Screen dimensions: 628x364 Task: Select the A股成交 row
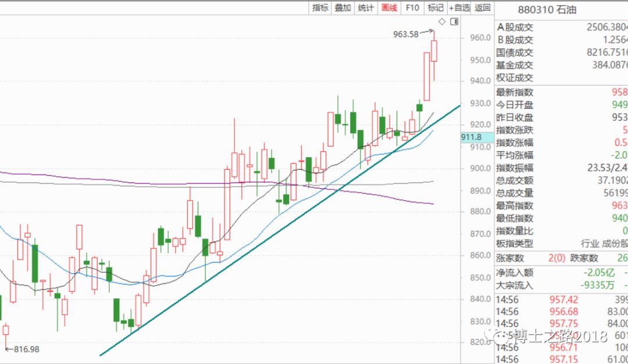tap(562, 27)
